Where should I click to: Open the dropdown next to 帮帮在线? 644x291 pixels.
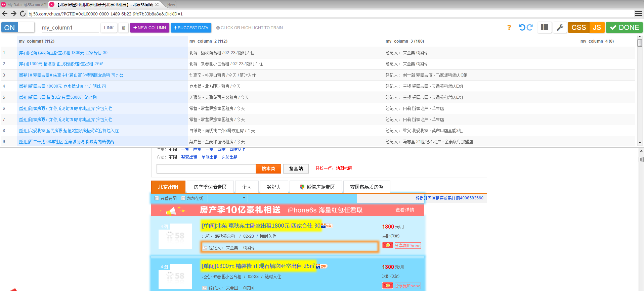tap(227, 198)
